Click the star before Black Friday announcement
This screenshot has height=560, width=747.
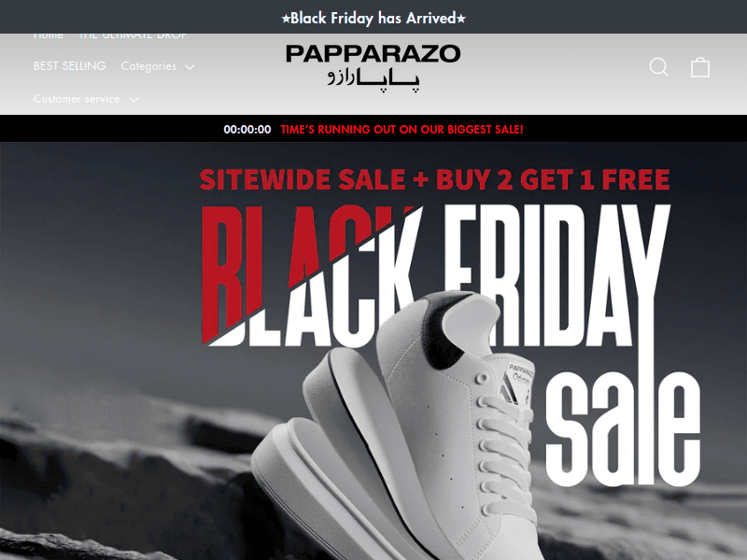point(286,19)
